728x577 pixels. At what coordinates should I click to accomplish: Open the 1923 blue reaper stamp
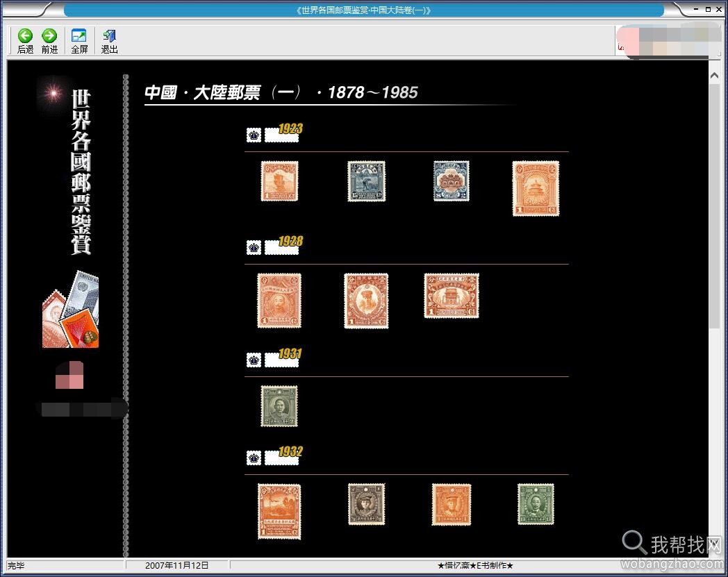[x=366, y=181]
